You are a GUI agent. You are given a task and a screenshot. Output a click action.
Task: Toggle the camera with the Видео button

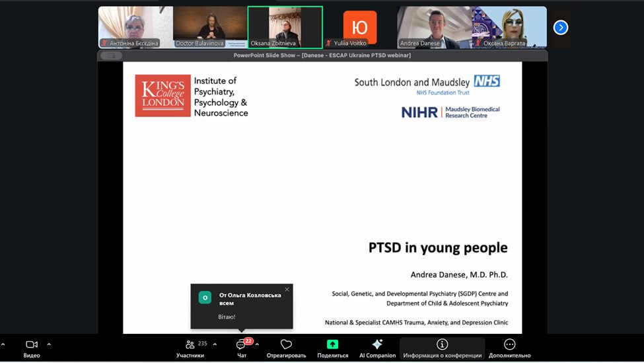coord(31,348)
